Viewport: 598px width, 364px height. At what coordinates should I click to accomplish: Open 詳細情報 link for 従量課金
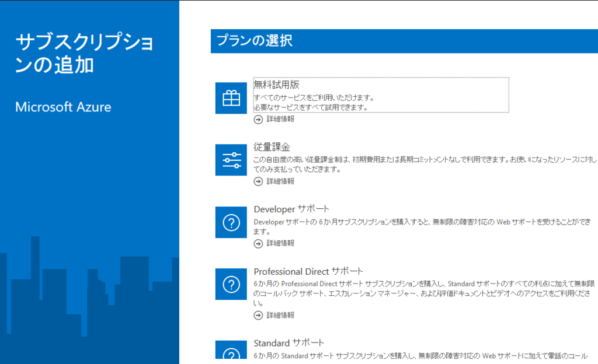[x=280, y=181]
